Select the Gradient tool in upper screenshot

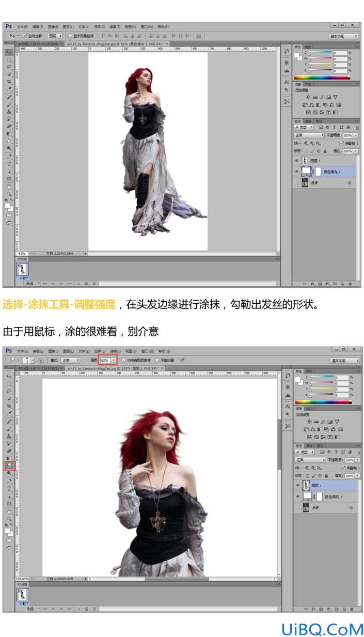pyautogui.click(x=9, y=133)
